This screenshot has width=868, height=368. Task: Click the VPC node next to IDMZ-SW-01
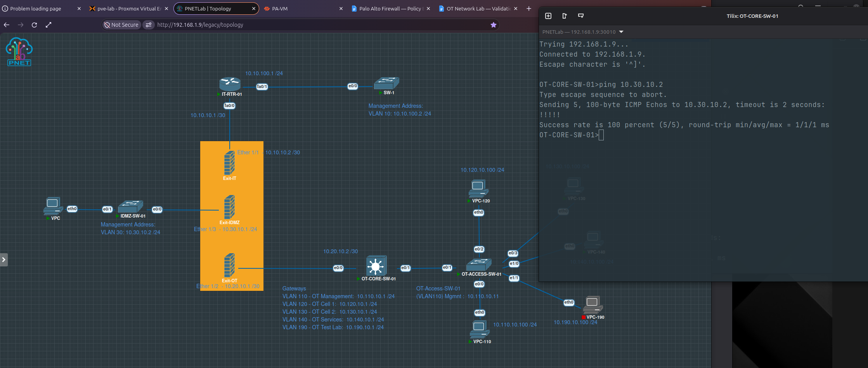point(53,206)
